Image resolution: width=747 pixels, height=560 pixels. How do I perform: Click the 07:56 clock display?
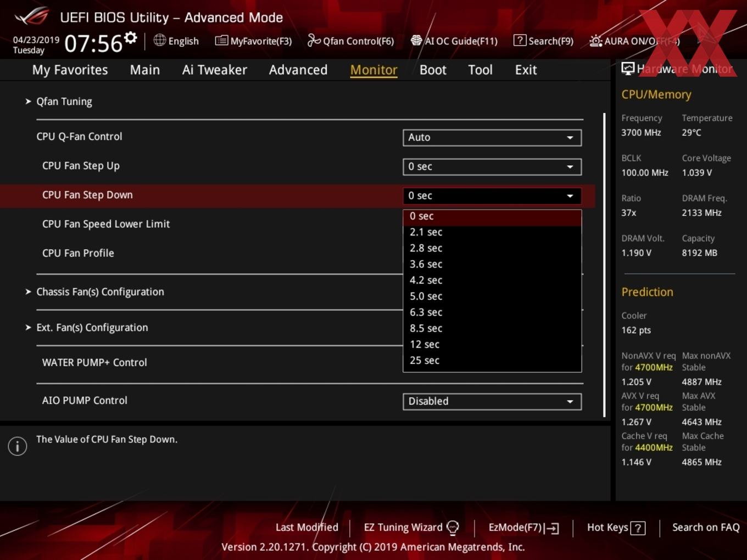tap(93, 43)
